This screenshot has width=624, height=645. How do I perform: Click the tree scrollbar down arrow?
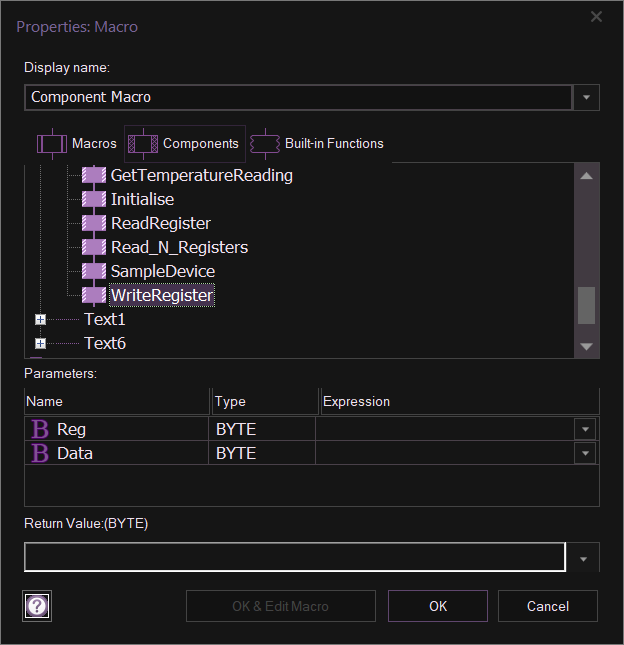(586, 346)
